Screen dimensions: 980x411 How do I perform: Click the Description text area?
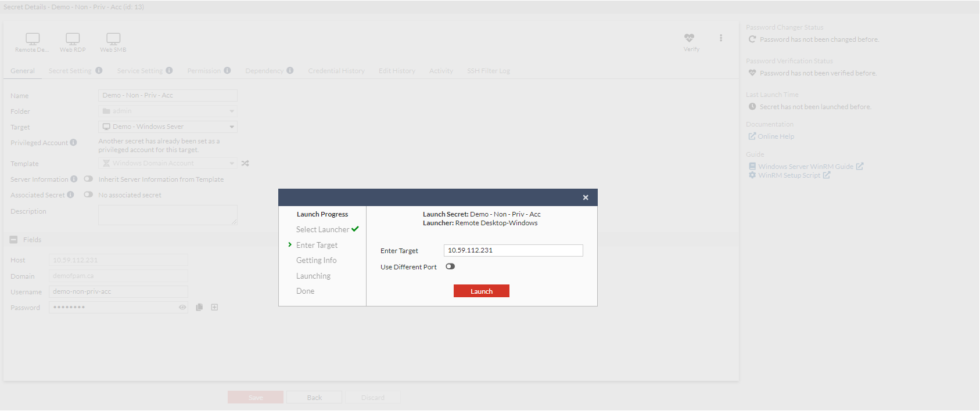coord(168,215)
